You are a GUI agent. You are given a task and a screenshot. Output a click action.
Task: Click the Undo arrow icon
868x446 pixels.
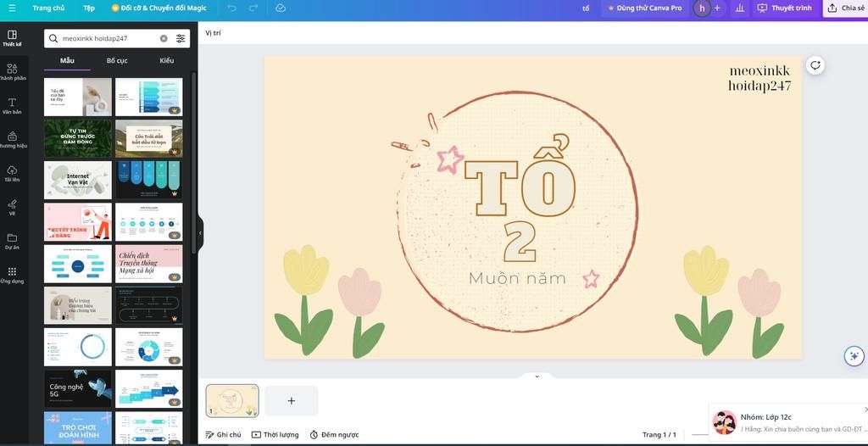tap(232, 8)
